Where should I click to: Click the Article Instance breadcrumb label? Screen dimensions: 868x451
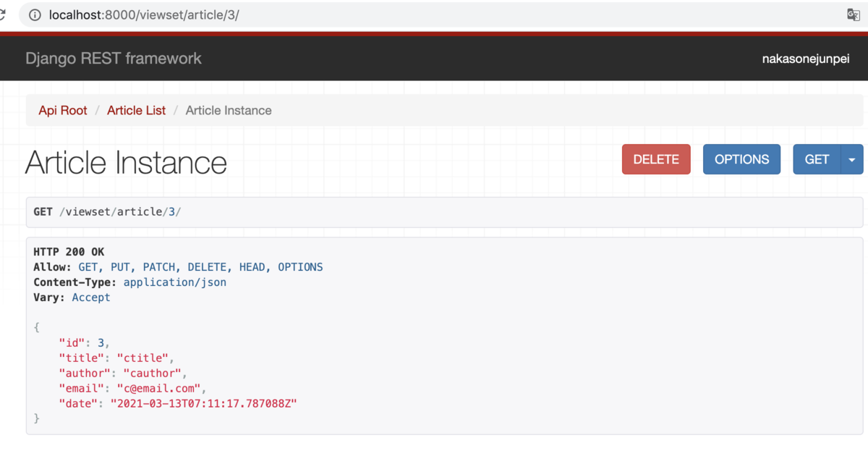coord(228,110)
